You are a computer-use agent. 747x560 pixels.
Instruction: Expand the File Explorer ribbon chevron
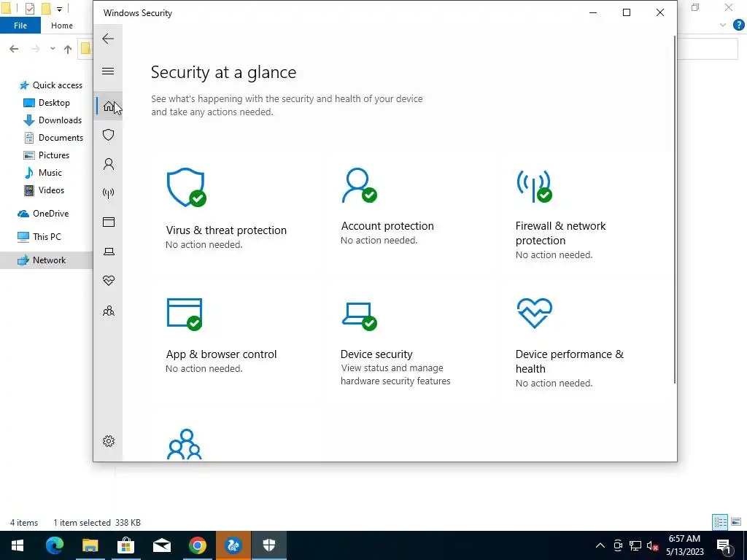coord(723,26)
